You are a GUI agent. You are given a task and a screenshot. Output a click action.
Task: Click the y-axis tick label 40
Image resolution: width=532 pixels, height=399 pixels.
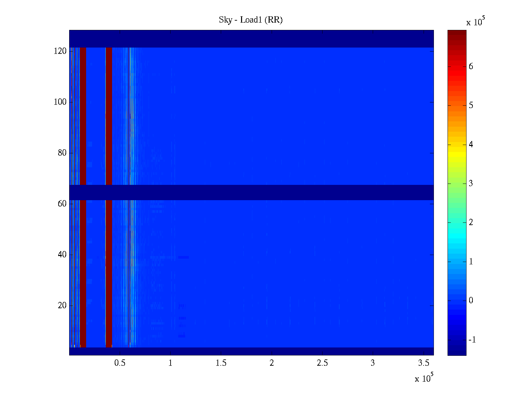point(62,255)
